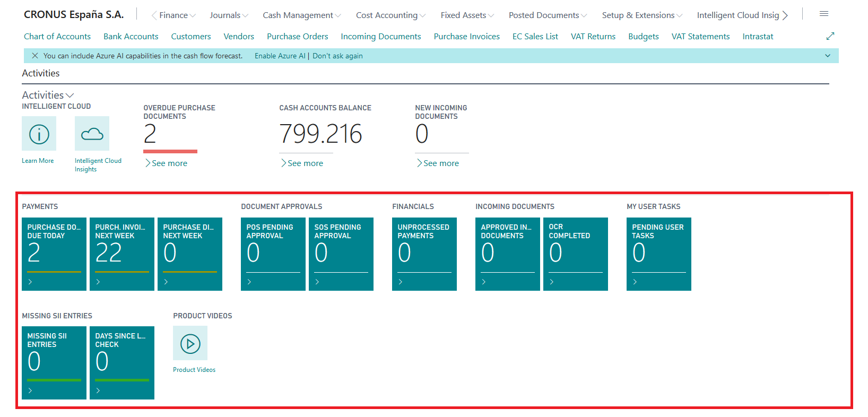Screen dimensions: 868x417
Task: Open Purchase Documents Due Today tile
Action: [x=54, y=254]
